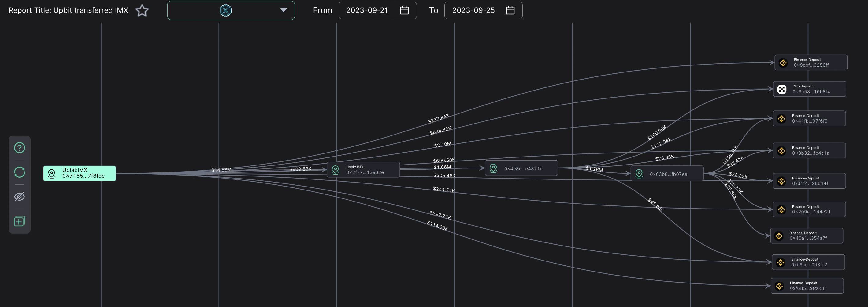The width and height of the screenshot is (868, 307).
Task: Select Binance-Deposit 0x40a1...354a7f node
Action: coord(807,235)
